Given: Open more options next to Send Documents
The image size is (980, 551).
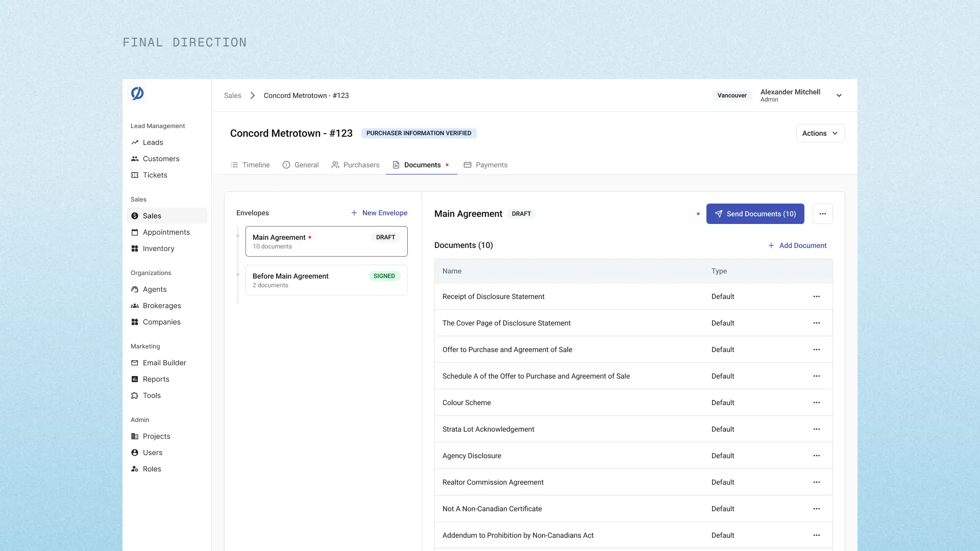Looking at the screenshot, I should click(822, 214).
